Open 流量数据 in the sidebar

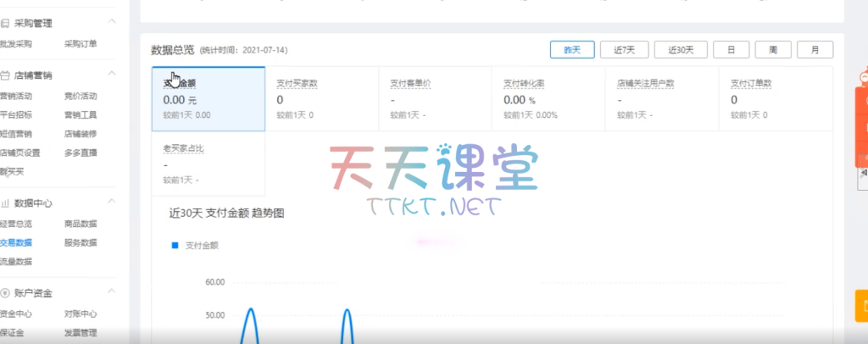[15, 262]
